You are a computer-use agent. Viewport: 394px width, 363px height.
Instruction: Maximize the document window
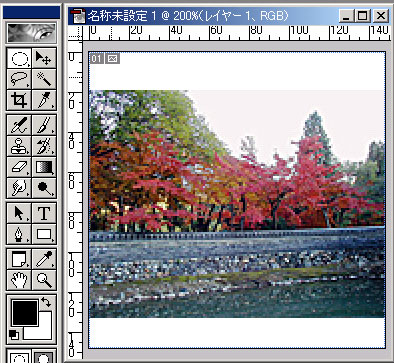pos(362,16)
